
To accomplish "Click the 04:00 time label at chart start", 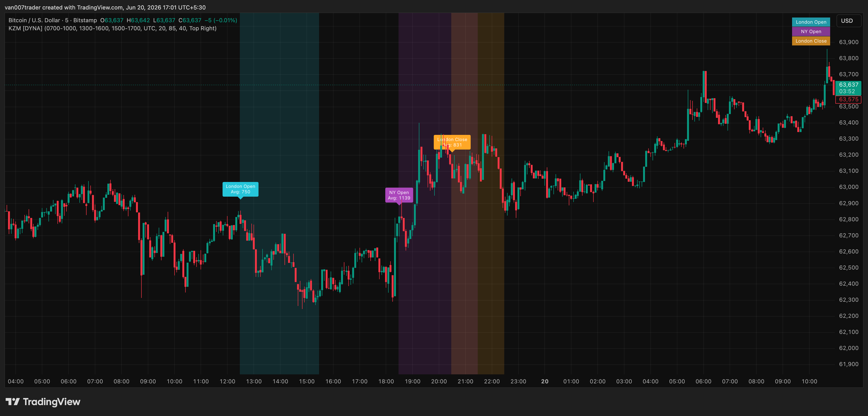I will (x=16, y=381).
